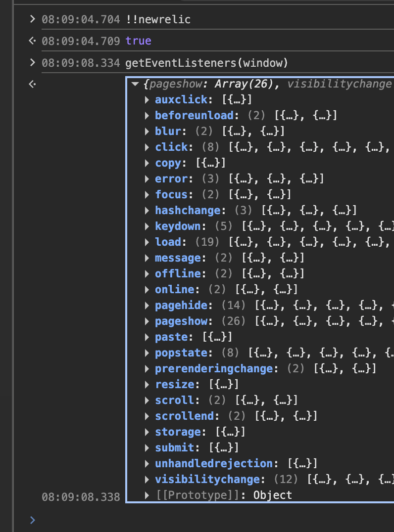Viewport: 394px width, 532px height.
Task: Click the '(3)' count on error row
Action: pyautogui.click(x=210, y=179)
